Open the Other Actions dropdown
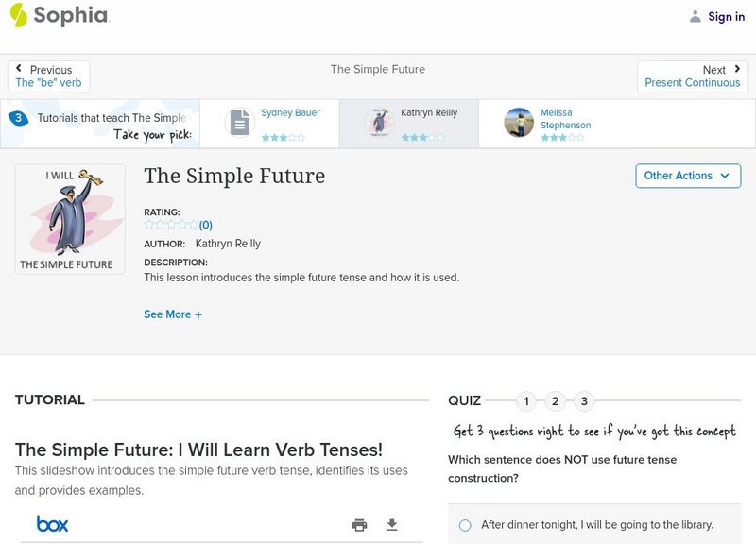 [687, 176]
